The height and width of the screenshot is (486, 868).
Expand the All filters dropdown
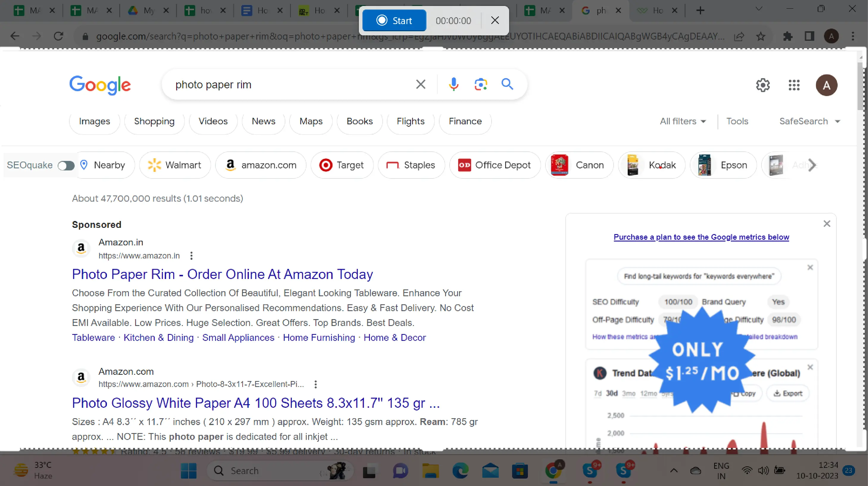(683, 121)
